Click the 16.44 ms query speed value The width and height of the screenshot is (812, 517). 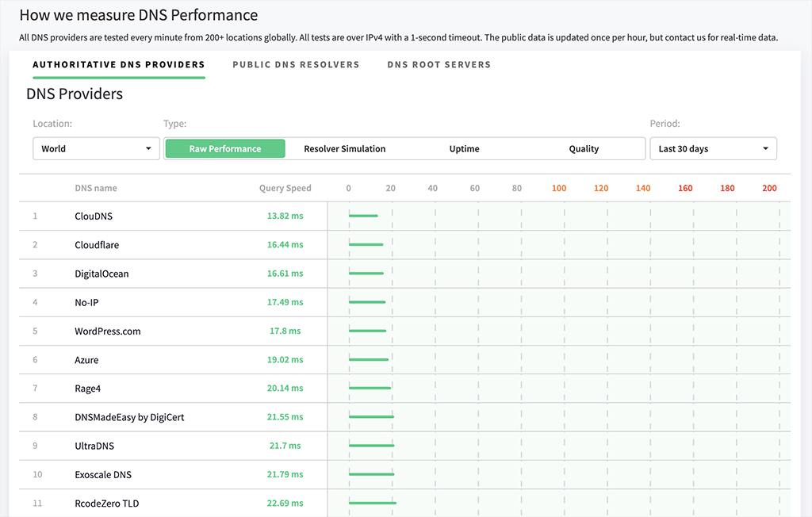click(285, 244)
